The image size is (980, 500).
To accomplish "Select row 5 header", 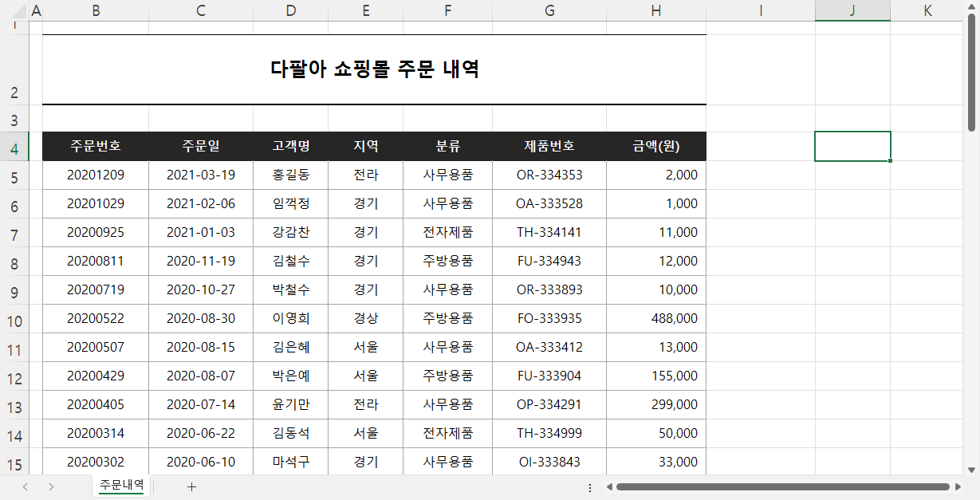I will pos(14,175).
